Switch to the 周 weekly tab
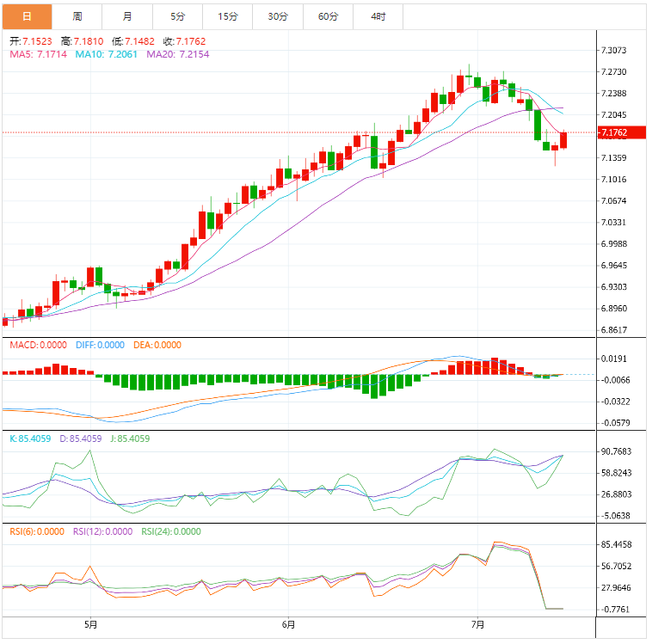652x644 pixels. (77, 16)
